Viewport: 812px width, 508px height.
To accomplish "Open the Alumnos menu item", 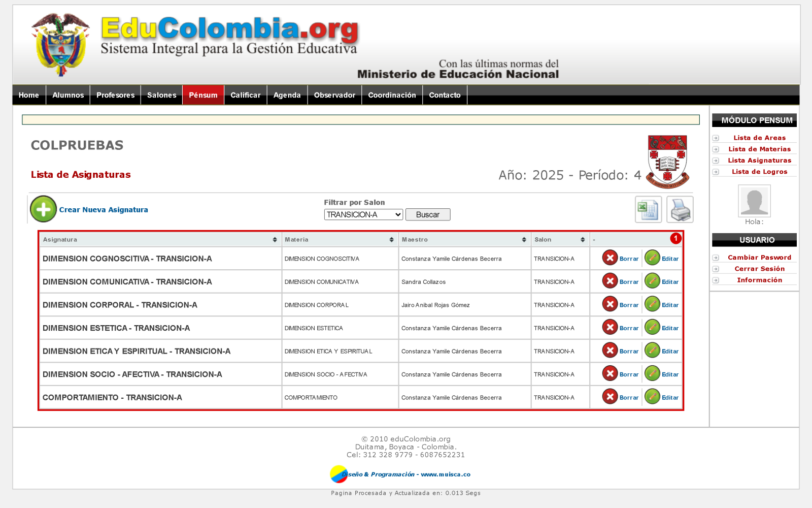I will coord(68,95).
